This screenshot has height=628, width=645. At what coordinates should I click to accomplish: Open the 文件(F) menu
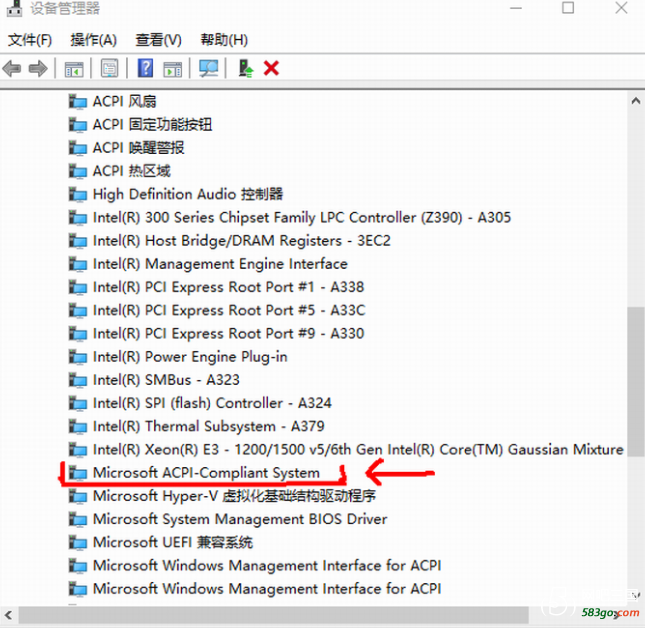tap(30, 40)
